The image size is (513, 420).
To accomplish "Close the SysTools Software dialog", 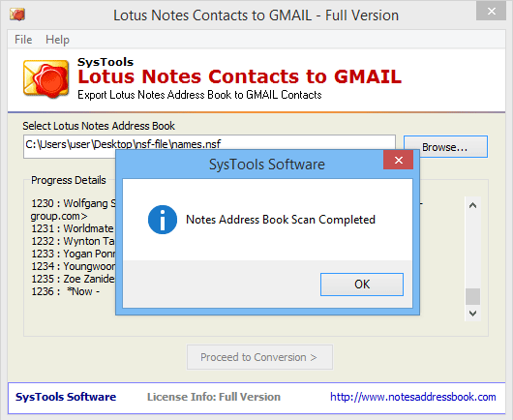I will [398, 160].
